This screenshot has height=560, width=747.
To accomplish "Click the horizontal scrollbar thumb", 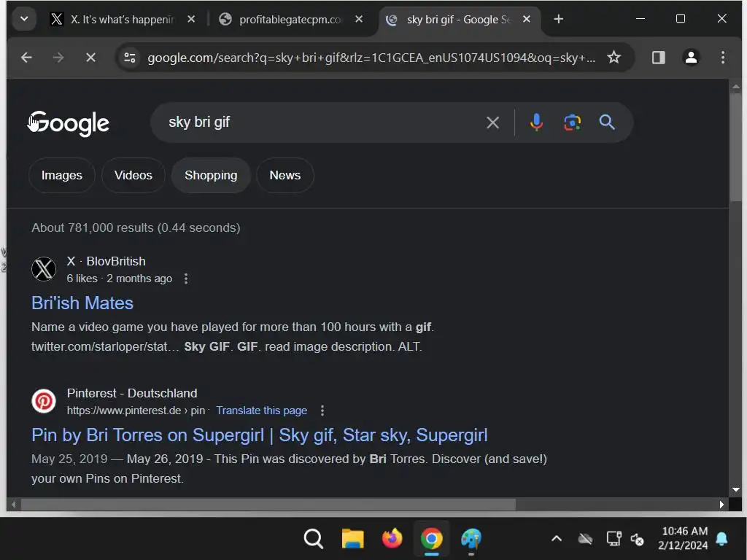I will click(268, 505).
